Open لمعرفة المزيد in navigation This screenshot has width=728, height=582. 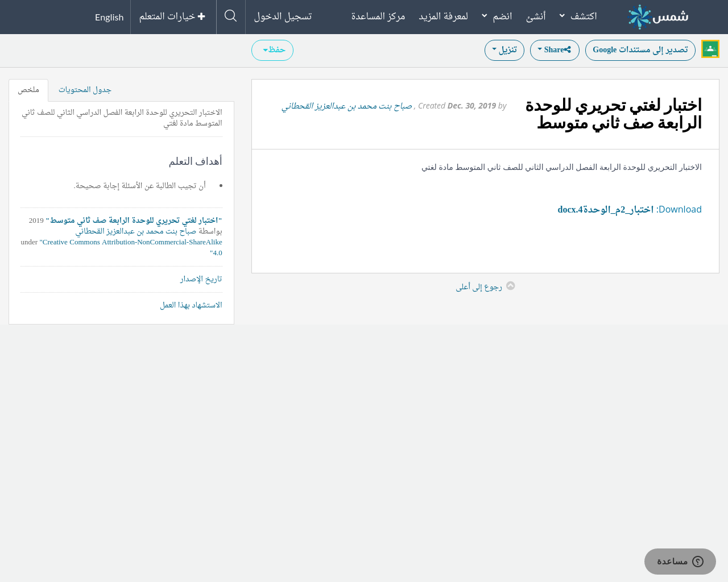coord(444,16)
